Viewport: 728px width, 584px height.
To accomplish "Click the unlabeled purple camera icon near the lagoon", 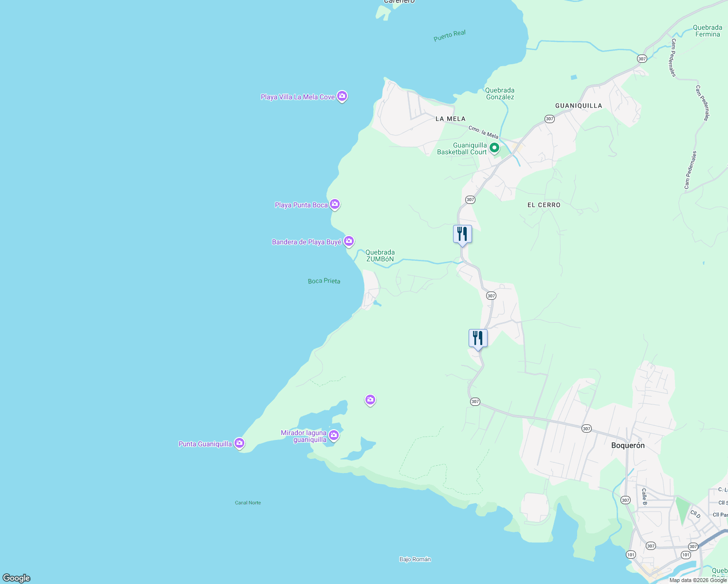I will pos(370,399).
